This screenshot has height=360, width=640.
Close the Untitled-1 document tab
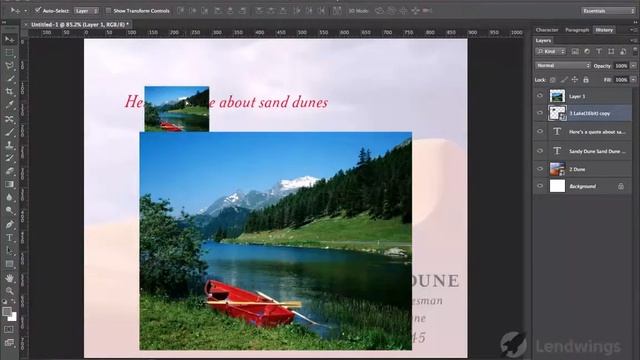click(26, 24)
